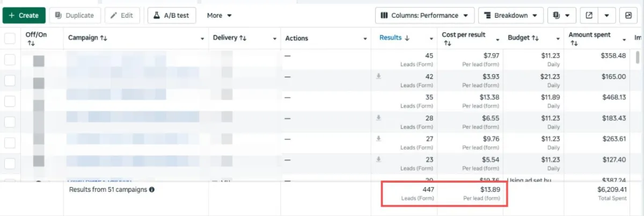Check the first campaign row checkbox
The height and width of the screenshot is (216, 644).
10,60
